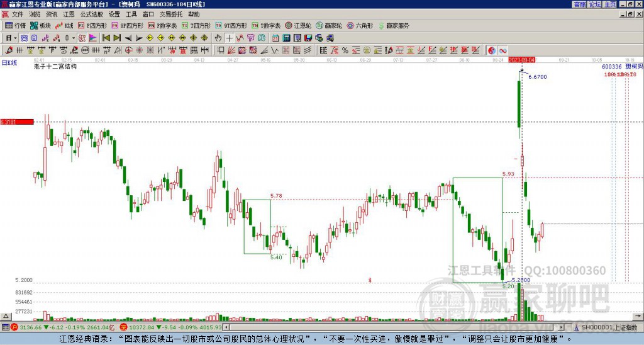
Task: Click the gold 金 circle icon
Action: (367, 50)
